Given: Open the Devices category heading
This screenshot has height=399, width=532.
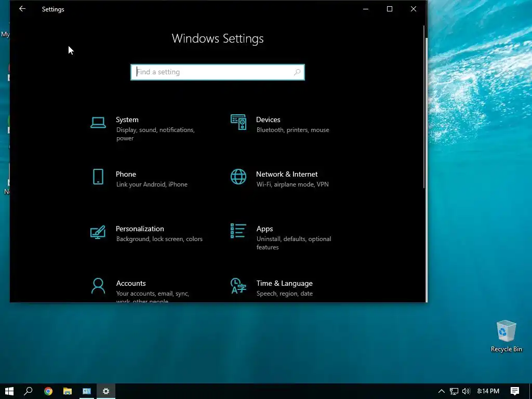Looking at the screenshot, I should [268, 119].
